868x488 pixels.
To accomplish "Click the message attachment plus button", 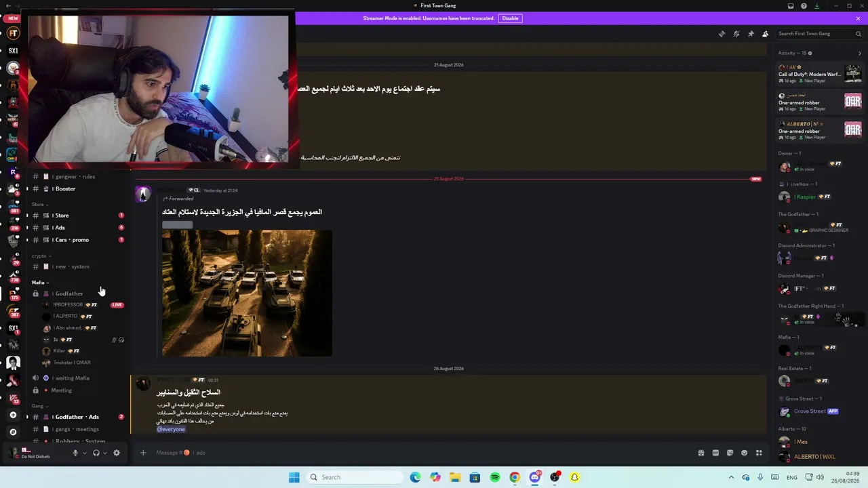I will pos(143,453).
